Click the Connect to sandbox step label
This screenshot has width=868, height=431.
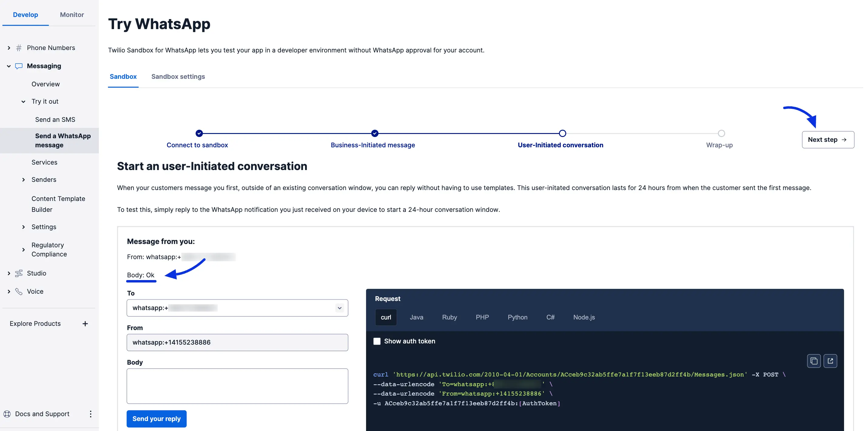coord(197,145)
